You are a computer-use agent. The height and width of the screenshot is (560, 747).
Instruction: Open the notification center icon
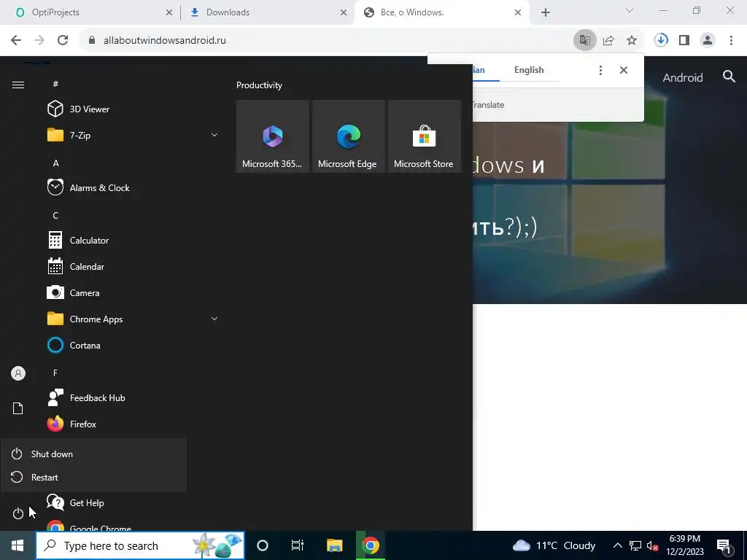click(724, 545)
